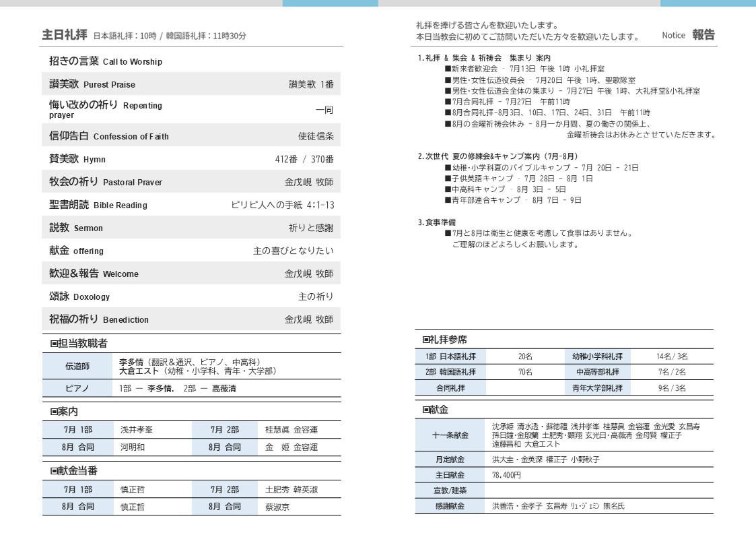Viewport: 756px width, 535px height.
Task: Click the bullet before 青年部連合キャンプ line
Action: (448, 200)
